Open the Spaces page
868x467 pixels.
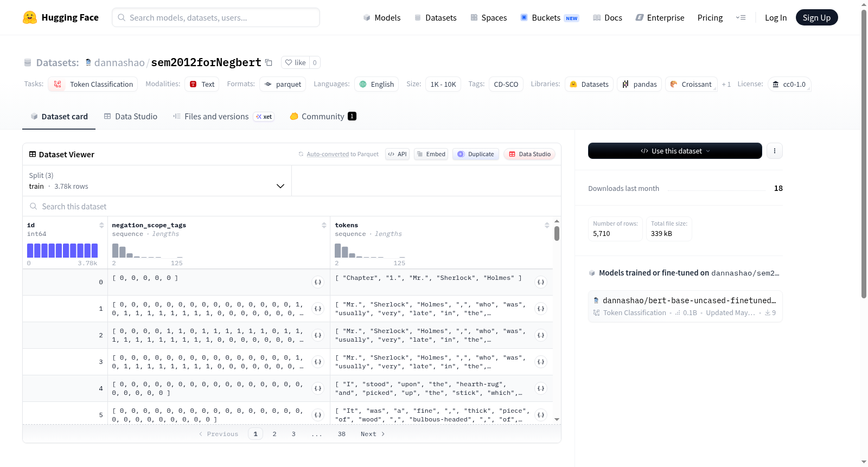point(488,17)
